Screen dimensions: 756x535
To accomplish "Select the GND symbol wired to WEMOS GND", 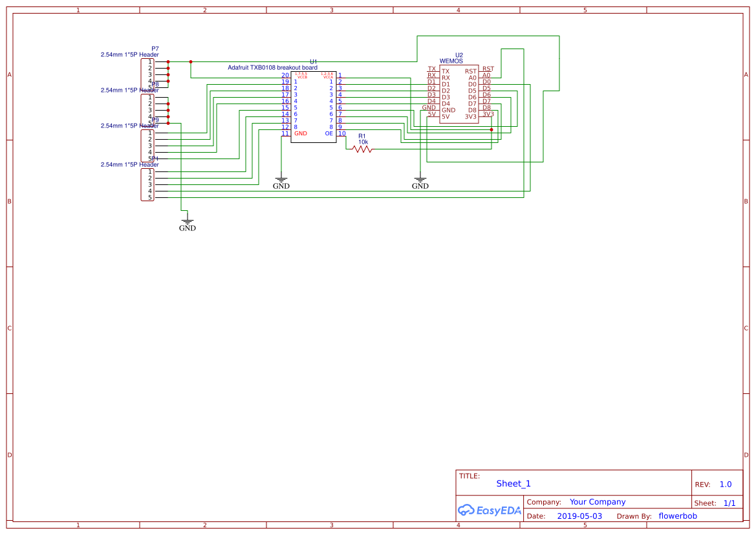I will click(x=420, y=180).
